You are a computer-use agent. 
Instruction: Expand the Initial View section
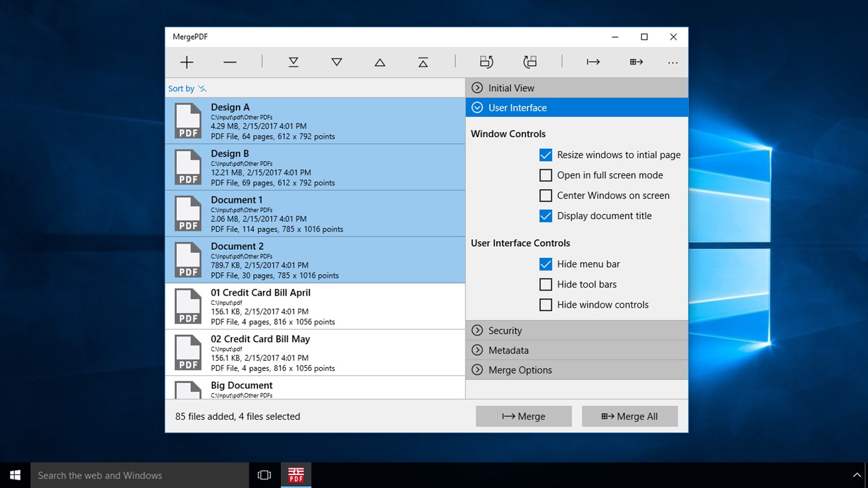pos(577,87)
